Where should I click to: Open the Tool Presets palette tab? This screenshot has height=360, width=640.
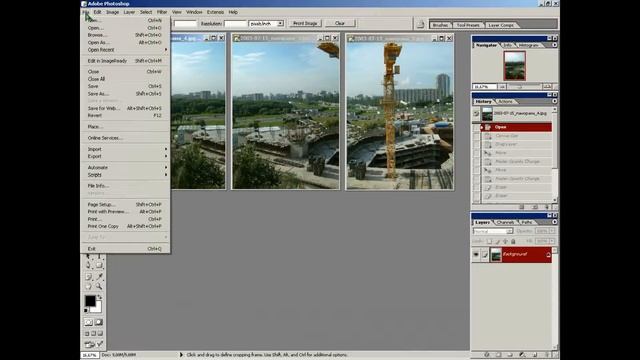(468, 25)
